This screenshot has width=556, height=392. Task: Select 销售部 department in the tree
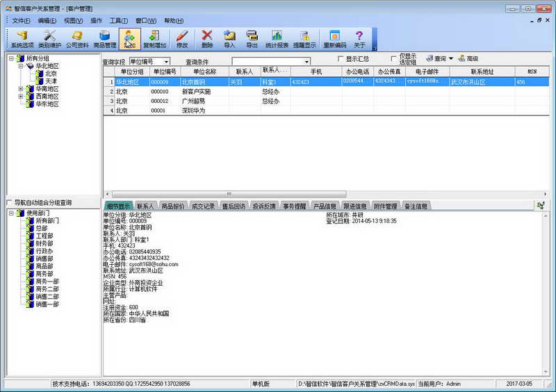tap(44, 259)
